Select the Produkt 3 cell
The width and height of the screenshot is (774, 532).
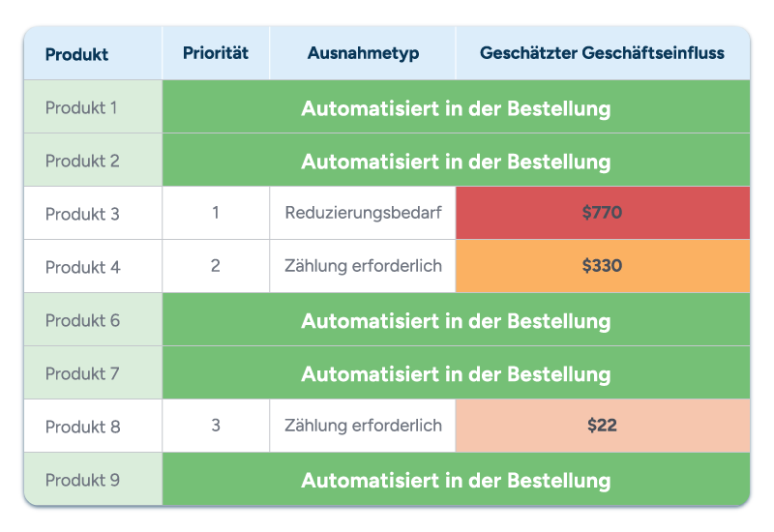(93, 213)
